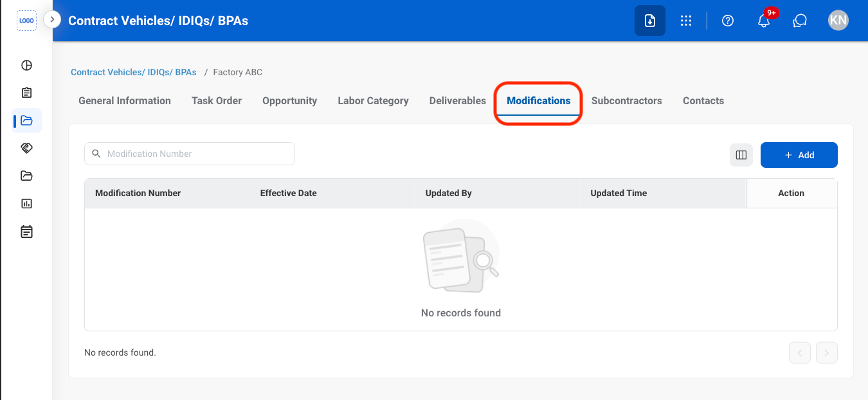Open the Opportunity tab

pos(289,101)
